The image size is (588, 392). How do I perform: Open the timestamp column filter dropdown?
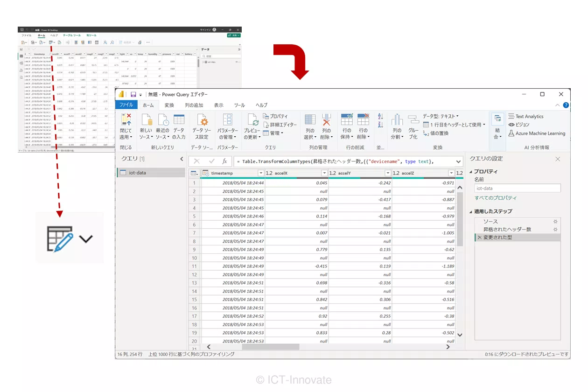[260, 173]
